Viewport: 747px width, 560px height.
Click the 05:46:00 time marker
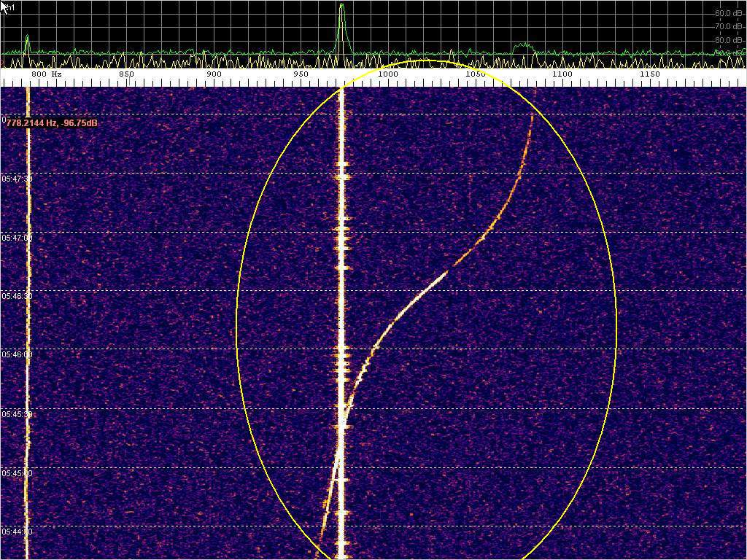pos(15,354)
